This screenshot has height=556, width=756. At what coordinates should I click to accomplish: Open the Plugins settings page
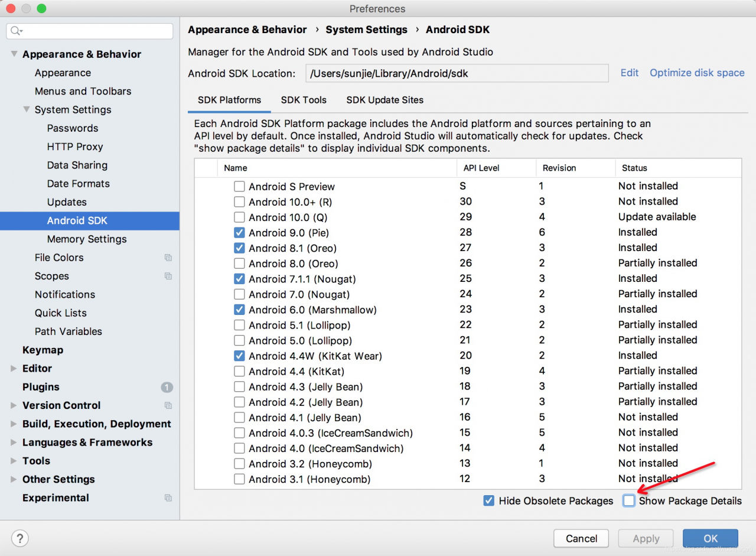(x=41, y=387)
